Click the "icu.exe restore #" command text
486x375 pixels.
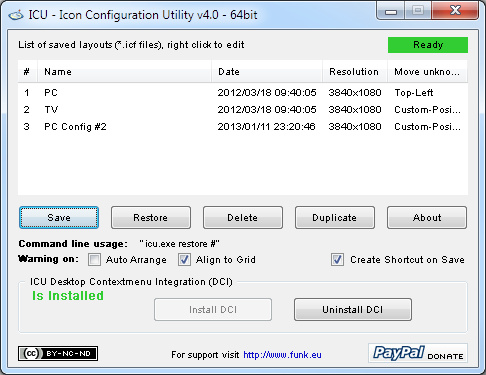179,244
